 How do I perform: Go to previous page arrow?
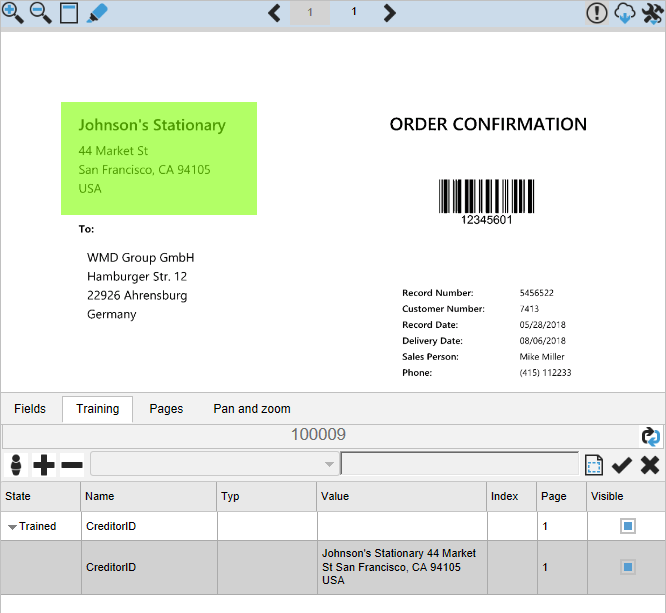(274, 13)
